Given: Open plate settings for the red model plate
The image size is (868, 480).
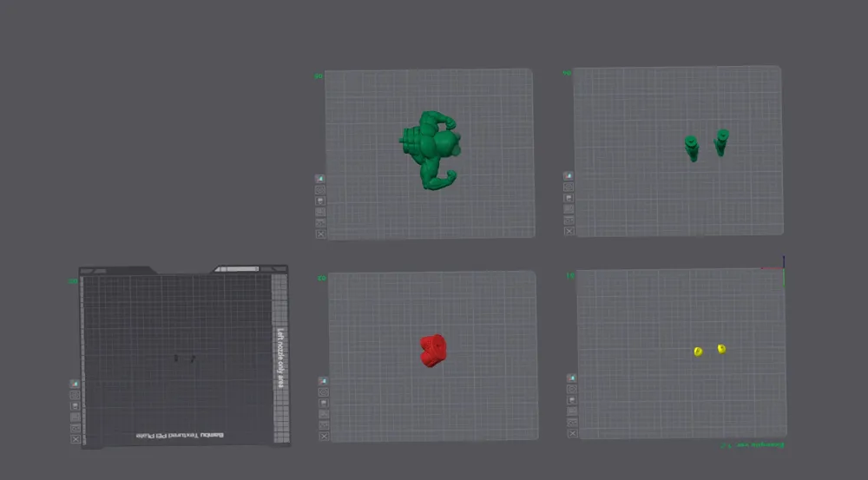Looking at the screenshot, I should [324, 392].
